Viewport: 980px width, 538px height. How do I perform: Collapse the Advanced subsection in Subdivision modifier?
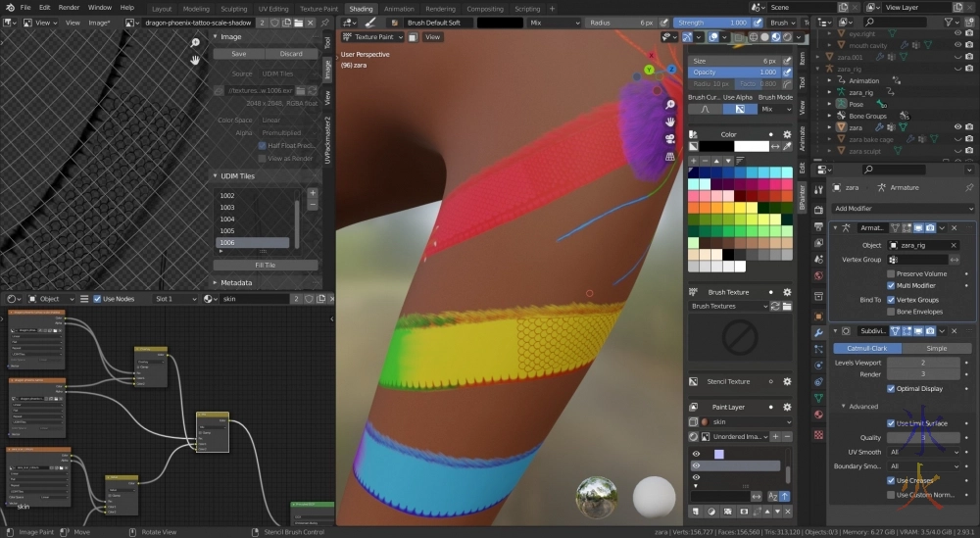tap(844, 406)
